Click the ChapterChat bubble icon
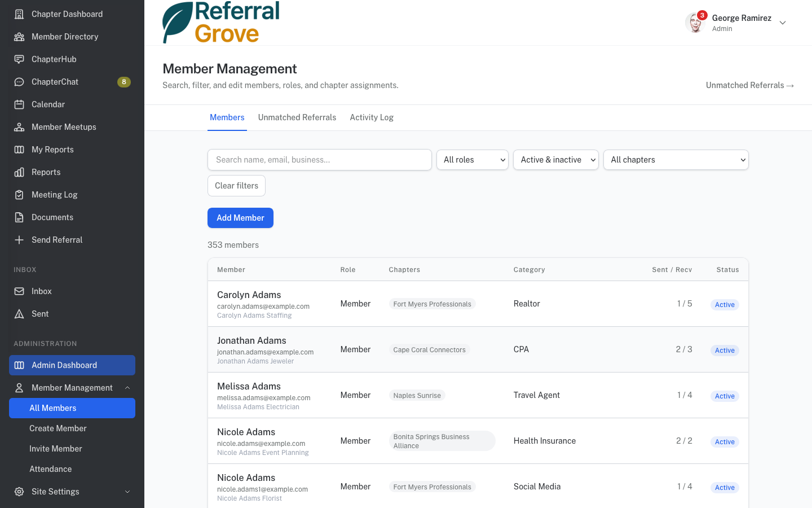 click(19, 82)
